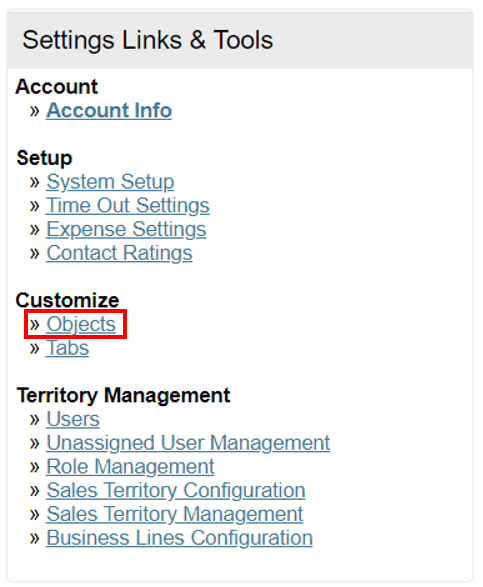Click the » marker before Objects

click(x=34, y=324)
